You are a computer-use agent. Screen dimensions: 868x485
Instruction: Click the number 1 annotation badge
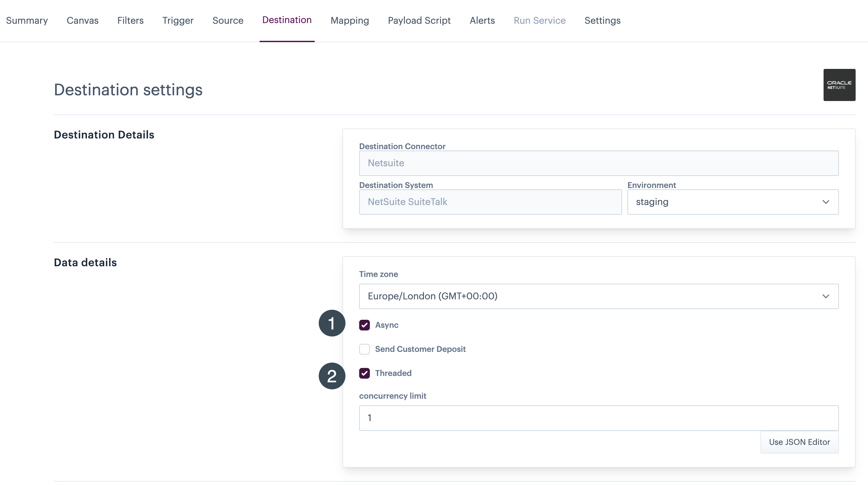click(x=332, y=323)
